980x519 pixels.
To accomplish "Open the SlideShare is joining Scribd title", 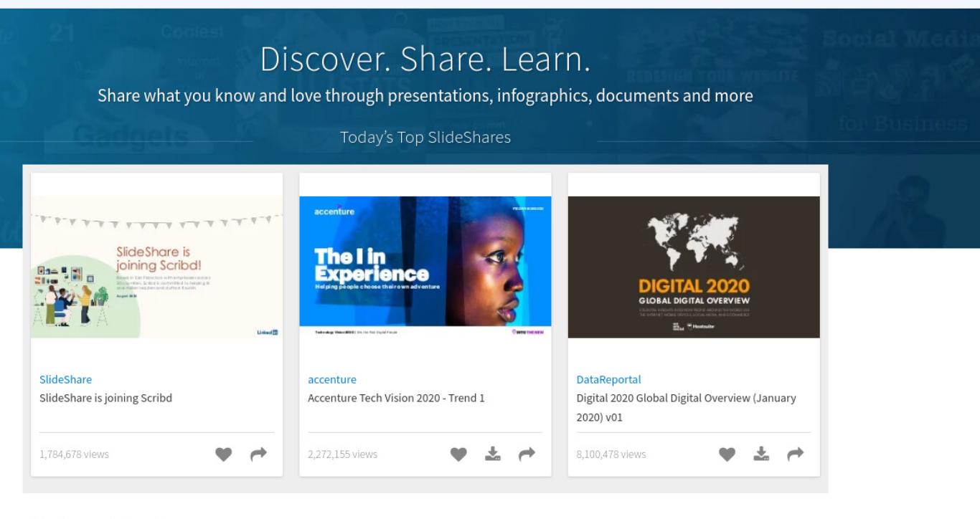I will pyautogui.click(x=105, y=398).
